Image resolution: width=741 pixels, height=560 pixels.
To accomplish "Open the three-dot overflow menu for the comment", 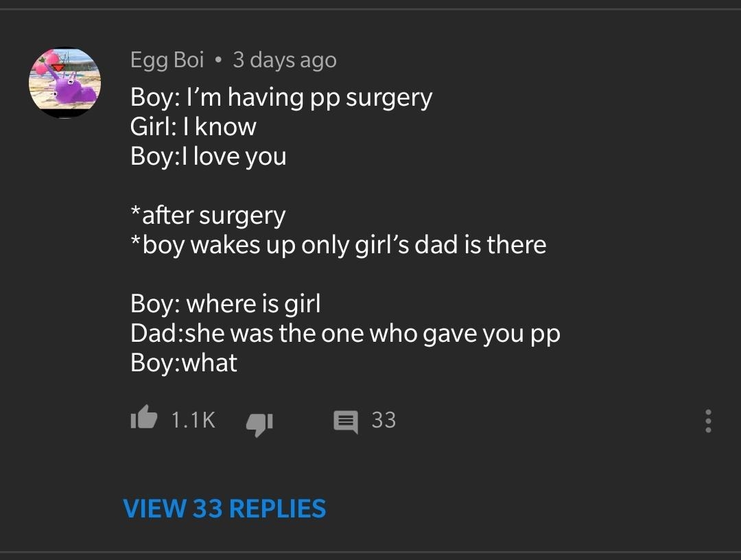I will [707, 421].
